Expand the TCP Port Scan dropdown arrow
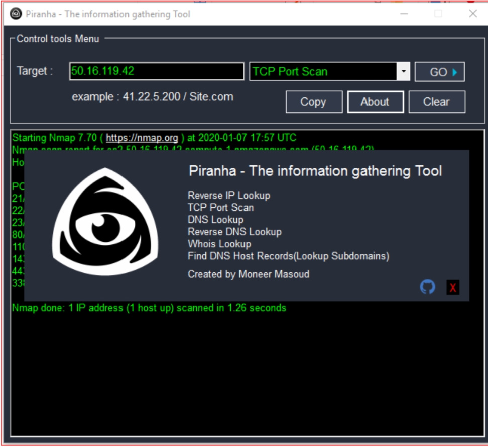 (403, 72)
